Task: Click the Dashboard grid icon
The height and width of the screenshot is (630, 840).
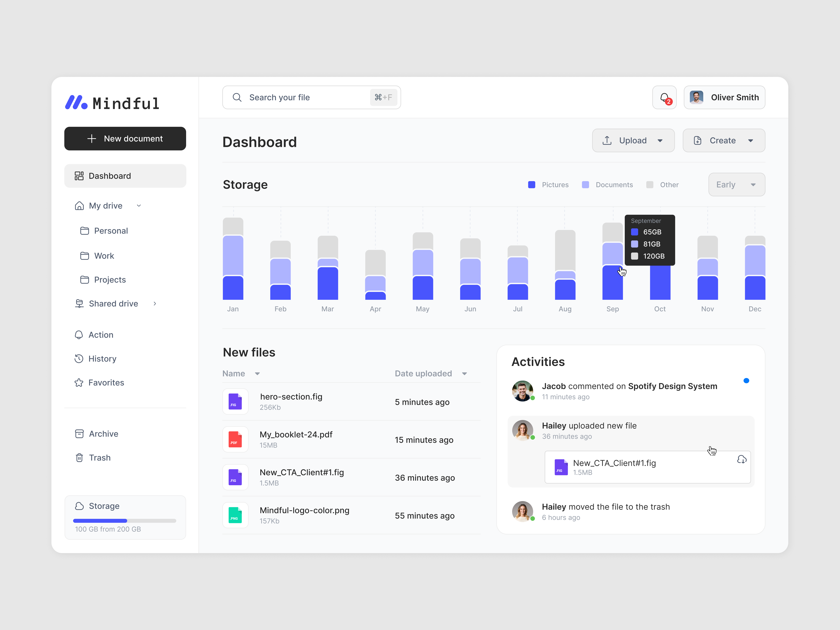Action: point(79,176)
